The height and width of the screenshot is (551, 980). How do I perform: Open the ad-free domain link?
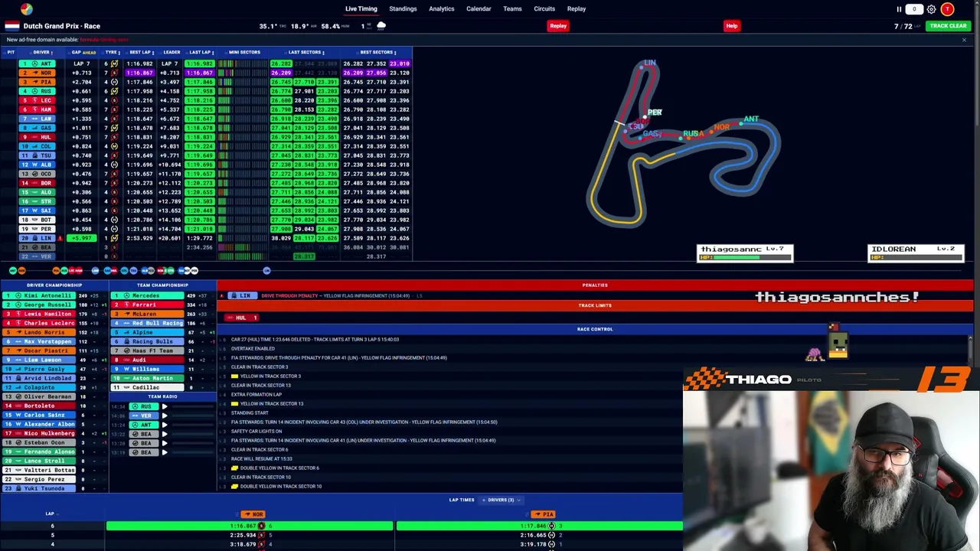pos(104,40)
